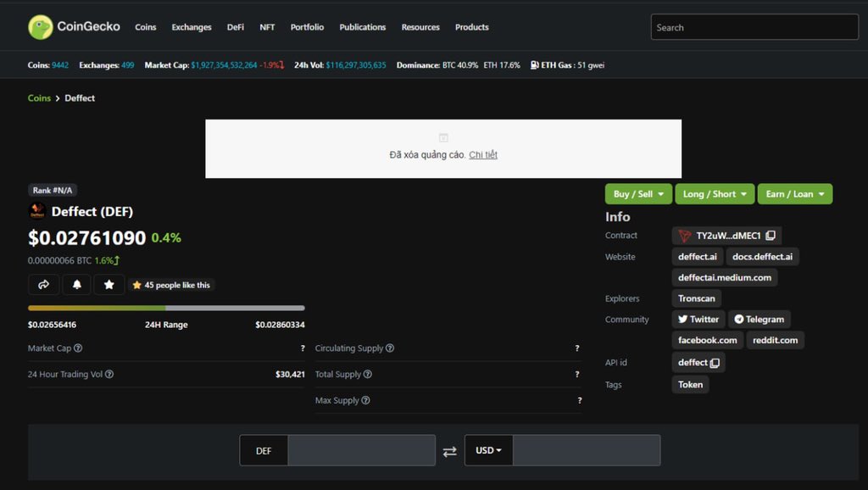Click the $0.02860334 range high value
The width and height of the screenshot is (868, 490).
(x=280, y=325)
